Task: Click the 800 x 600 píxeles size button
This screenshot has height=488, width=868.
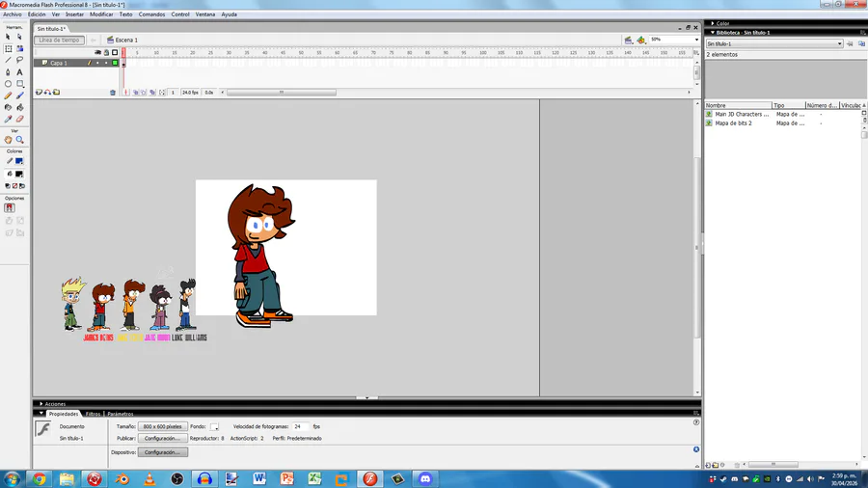Action: [162, 426]
